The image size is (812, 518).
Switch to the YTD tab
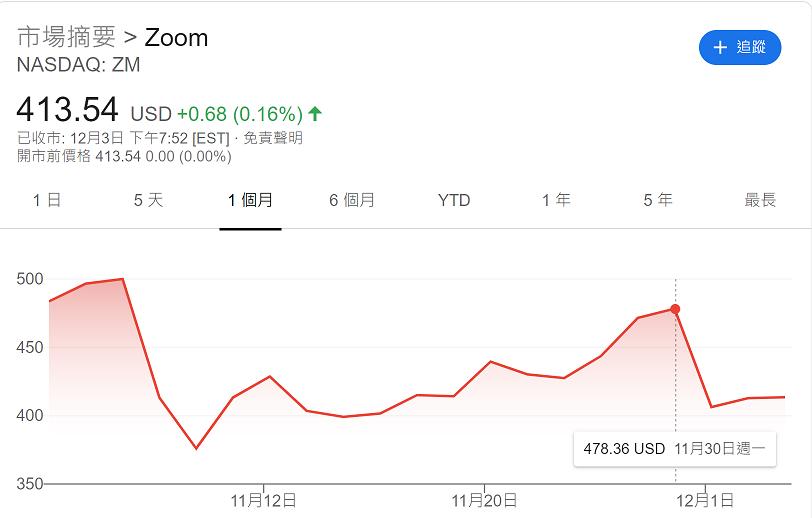click(x=454, y=200)
